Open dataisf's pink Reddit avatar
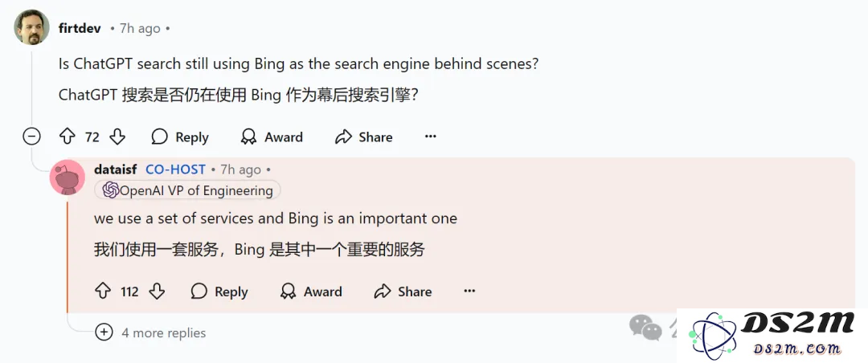This screenshot has height=363, width=868. (68, 177)
